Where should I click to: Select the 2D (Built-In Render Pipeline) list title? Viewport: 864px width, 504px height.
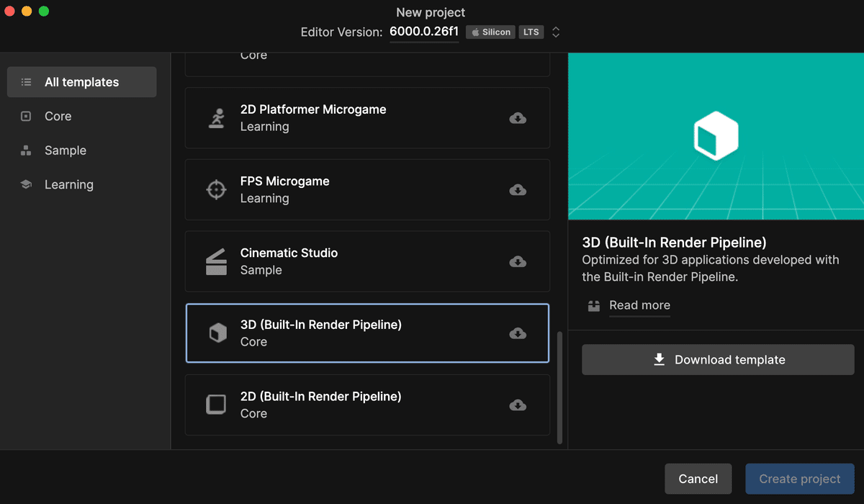321,396
